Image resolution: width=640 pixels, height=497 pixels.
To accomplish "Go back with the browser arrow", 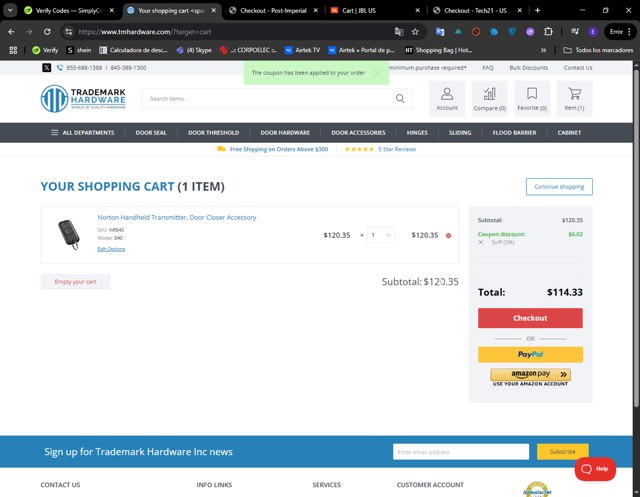I will coord(11,31).
